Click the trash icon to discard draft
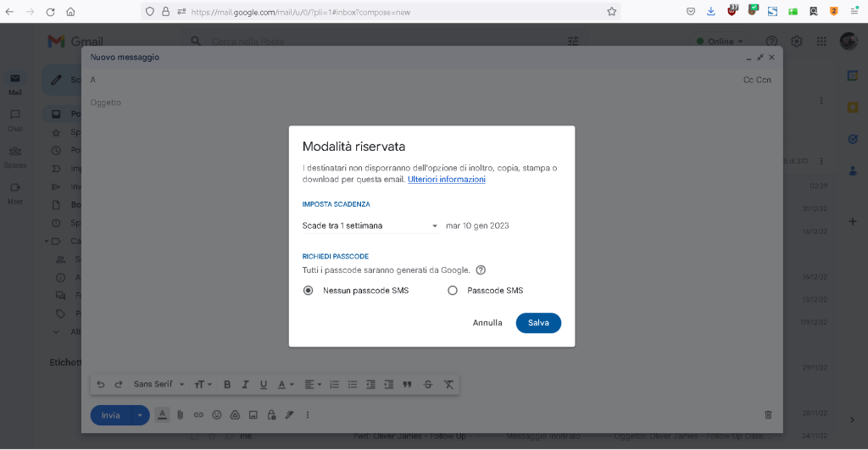 [768, 415]
